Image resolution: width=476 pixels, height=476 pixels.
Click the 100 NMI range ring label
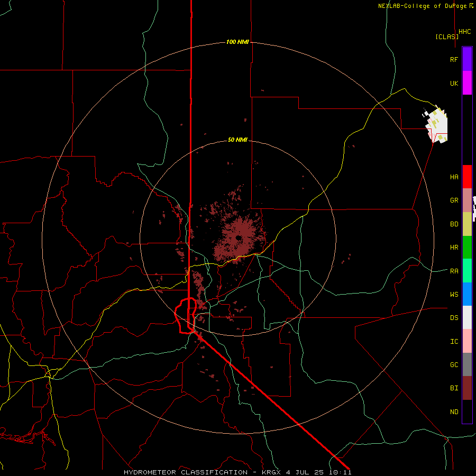(x=237, y=42)
